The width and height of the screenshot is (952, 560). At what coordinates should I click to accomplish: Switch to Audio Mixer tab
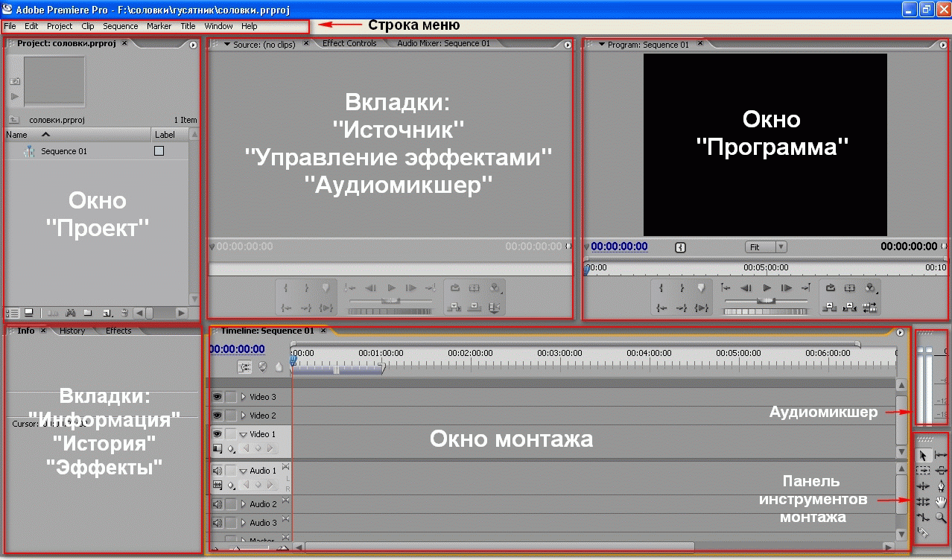click(x=443, y=43)
